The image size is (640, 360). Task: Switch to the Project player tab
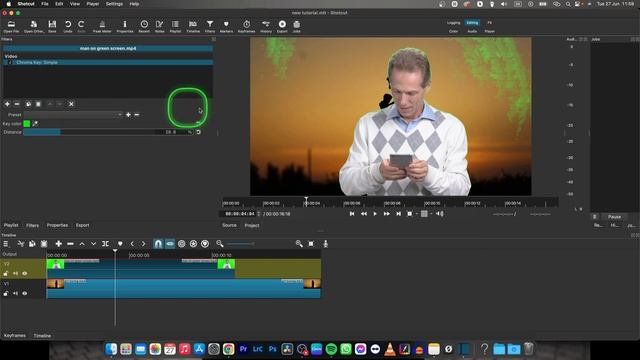pyautogui.click(x=252, y=225)
